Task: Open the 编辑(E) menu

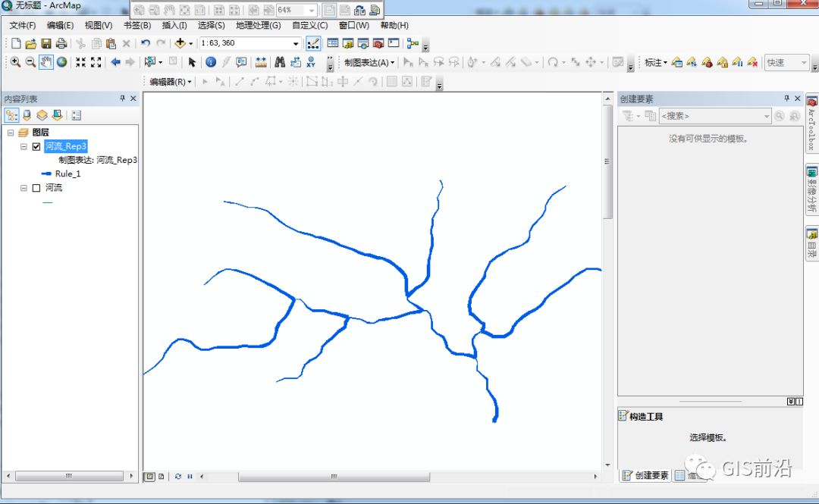Action: tap(60, 25)
